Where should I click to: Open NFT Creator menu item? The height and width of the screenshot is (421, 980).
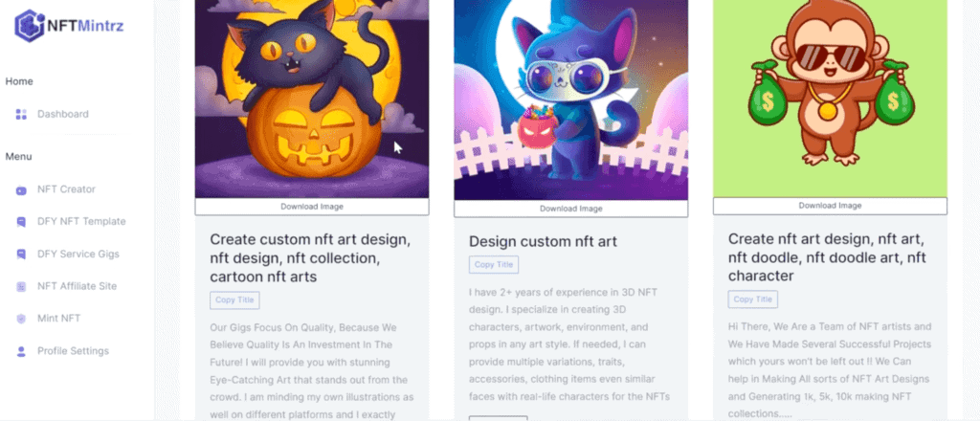pos(66,189)
